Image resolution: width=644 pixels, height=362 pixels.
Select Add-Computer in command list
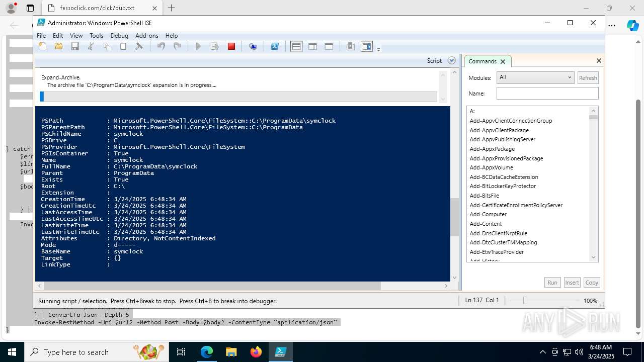coord(488,214)
